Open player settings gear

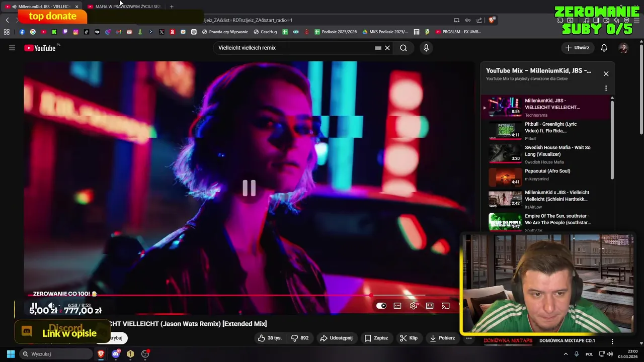414,306
